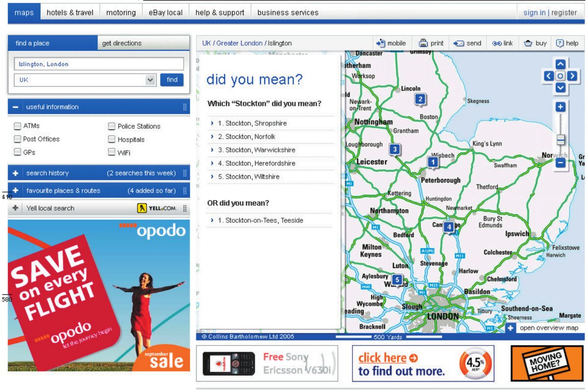The height and width of the screenshot is (392, 588).
Task: Click the Free Sony Ericsson V630i banner
Action: (267, 364)
